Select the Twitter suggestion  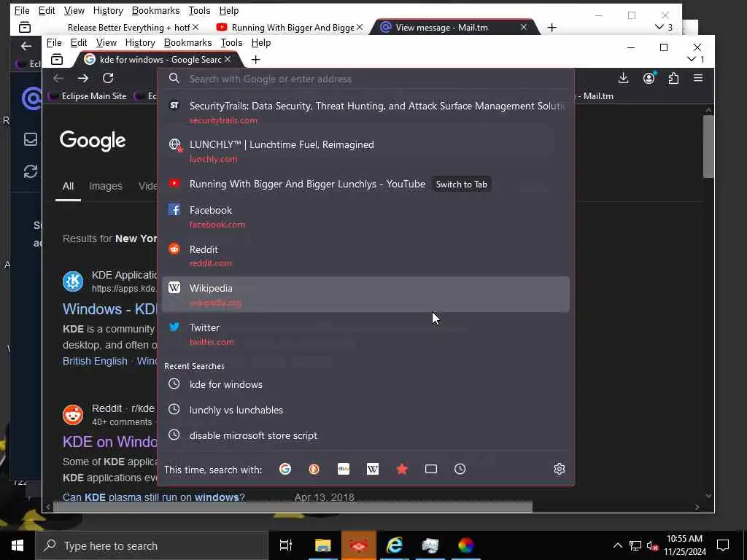tap(366, 334)
